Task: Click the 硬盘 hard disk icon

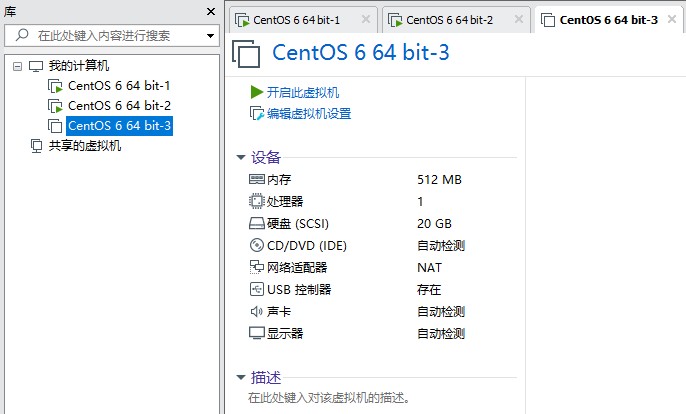Action: pos(257,224)
